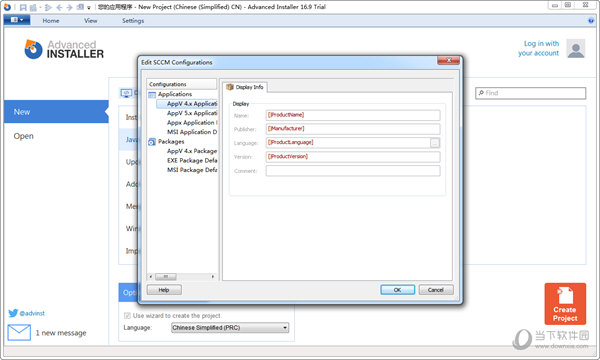Screen dimensions: 600x360
Task: Click the Packages icon in Configurations tree
Action: (152, 142)
